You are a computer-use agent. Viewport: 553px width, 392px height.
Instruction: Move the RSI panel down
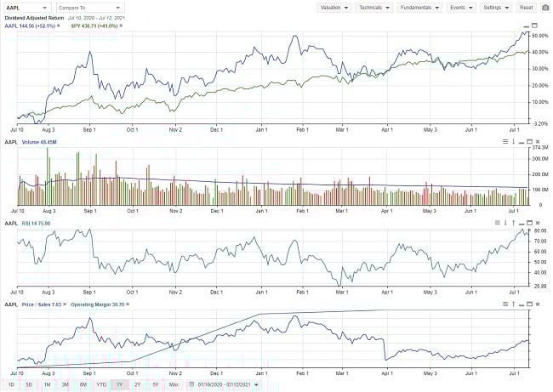tap(505, 223)
